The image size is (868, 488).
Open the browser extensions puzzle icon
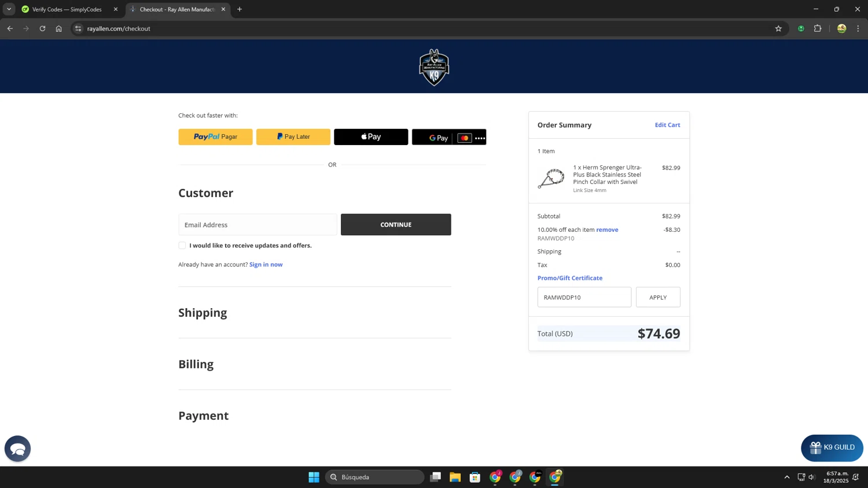[818, 28]
